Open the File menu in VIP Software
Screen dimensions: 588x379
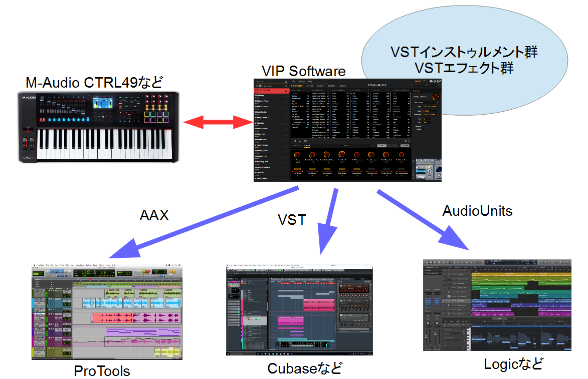pyautogui.click(x=293, y=81)
